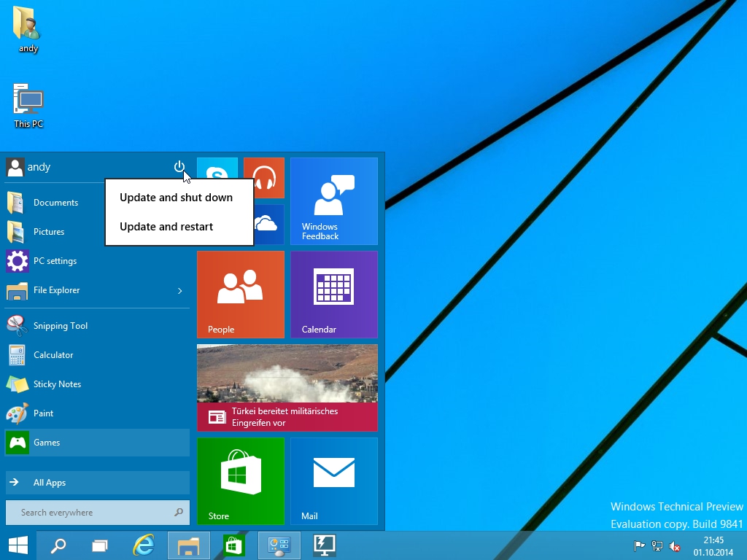
Task: Select Update and shut down
Action: pyautogui.click(x=177, y=198)
